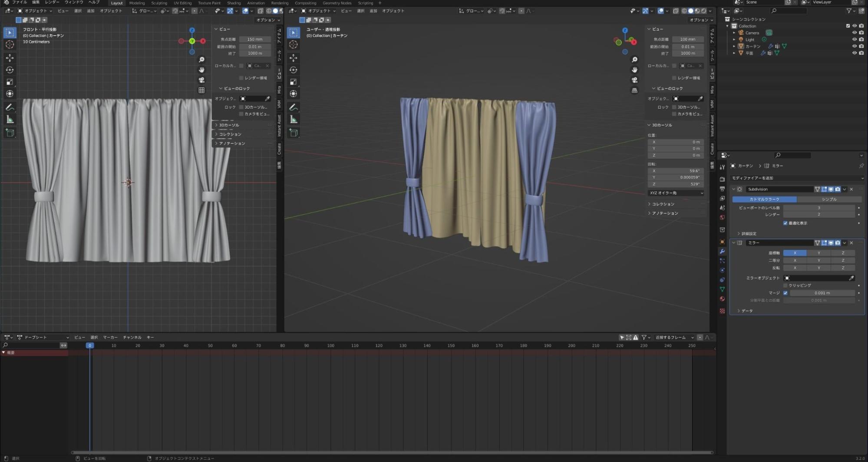
Task: Select the Measure tool in left viewport
Action: coord(10,120)
